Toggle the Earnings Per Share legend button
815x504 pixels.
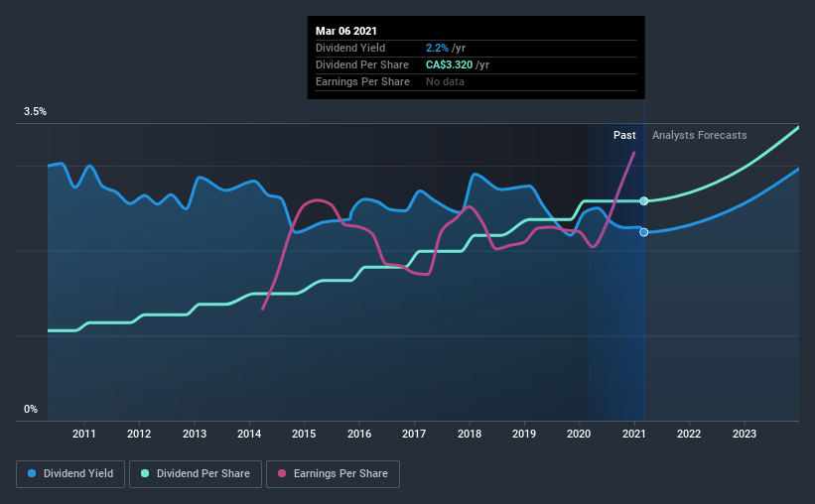(x=333, y=474)
